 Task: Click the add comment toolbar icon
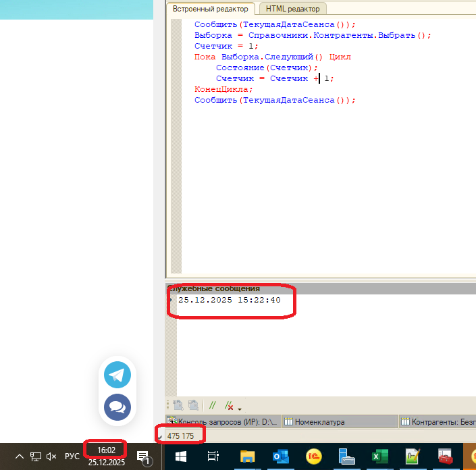tap(212, 405)
